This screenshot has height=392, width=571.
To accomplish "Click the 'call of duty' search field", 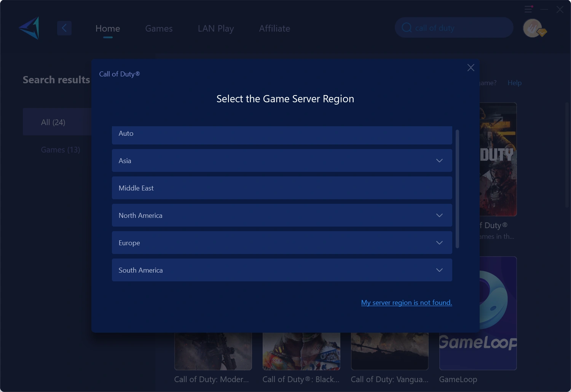I will coord(454,28).
